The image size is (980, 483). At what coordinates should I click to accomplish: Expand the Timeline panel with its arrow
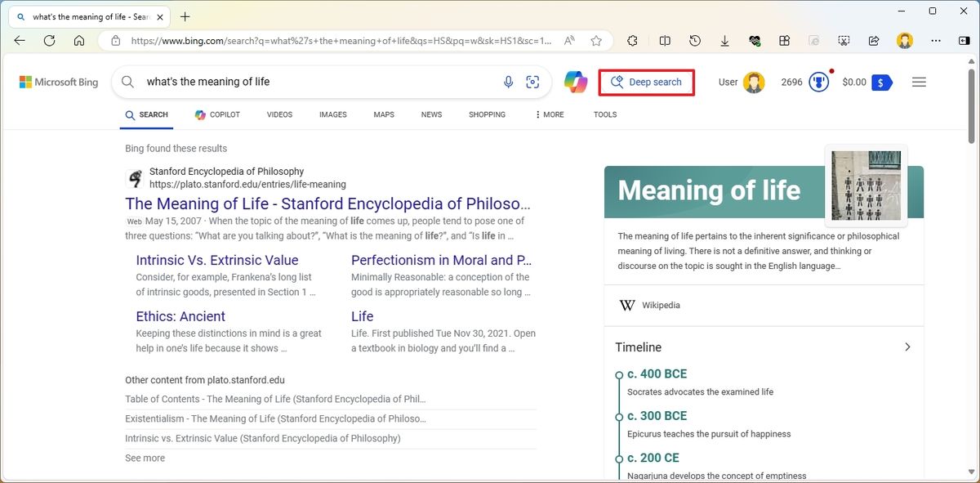coord(907,347)
